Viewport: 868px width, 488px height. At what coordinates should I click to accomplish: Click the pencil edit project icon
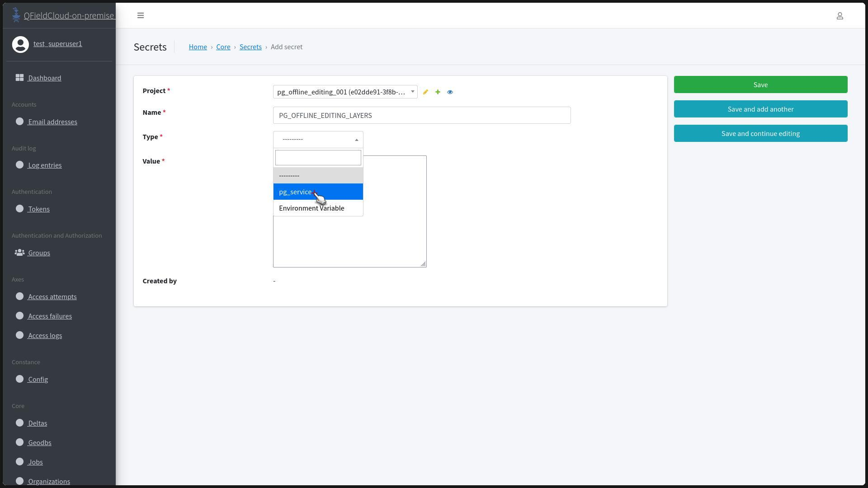[425, 92]
